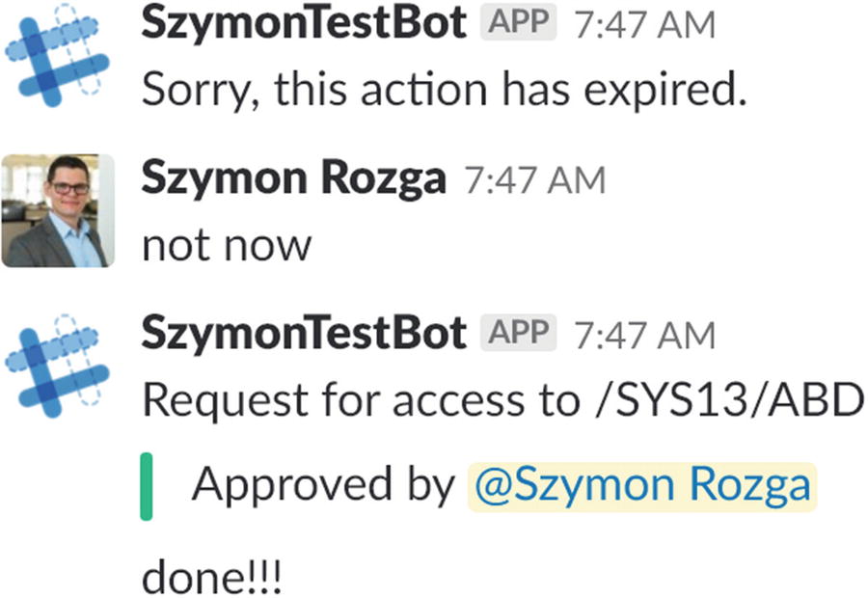Click the /SYS13/ABD path text
Image resolution: width=868 pixels, height=598 pixels.
point(723,399)
